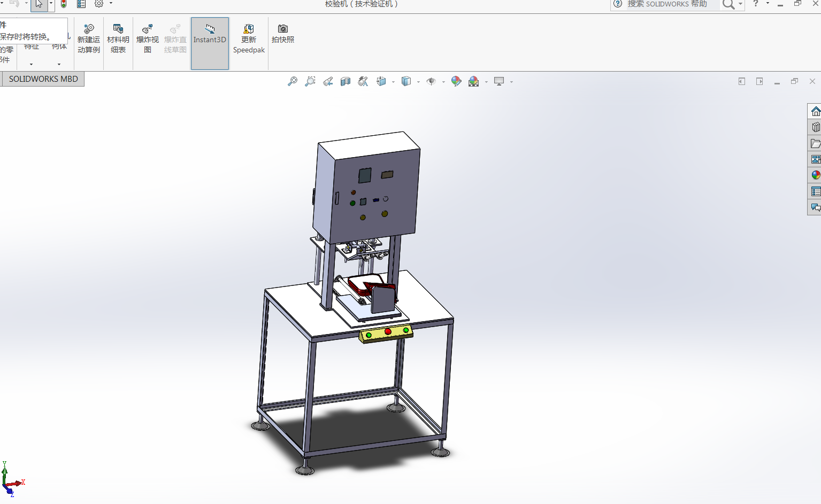Open the Hide/Show Items dropdown arrow

[x=443, y=82]
